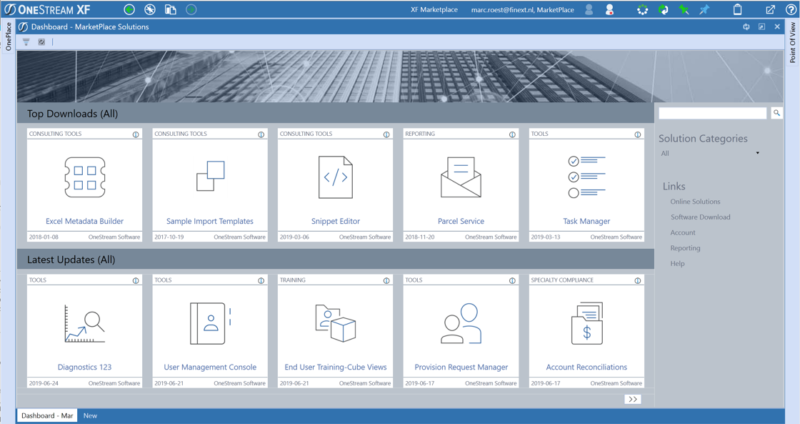The image size is (800, 424).
Task: Open the New tab at the bottom
Action: point(90,415)
